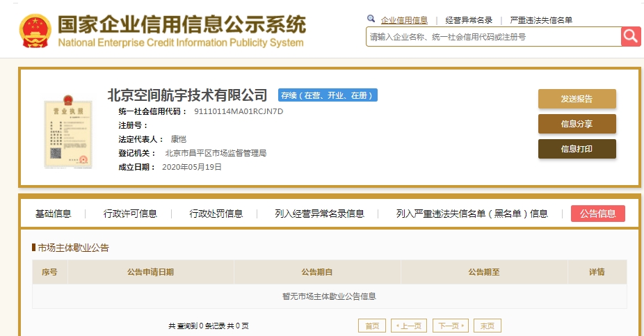Select the 企业信用信息 search category

[404, 20]
